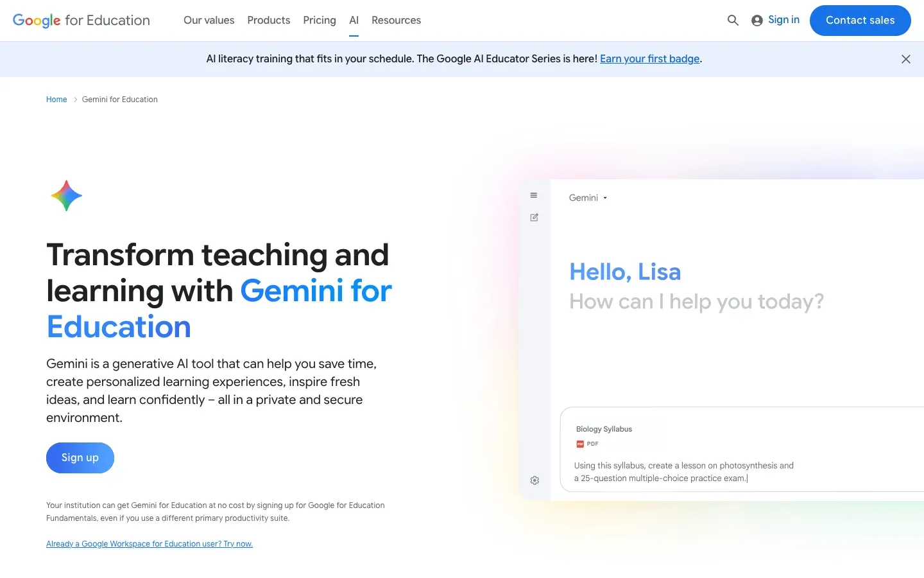
Task: Click the Contact sales button
Action: point(860,21)
